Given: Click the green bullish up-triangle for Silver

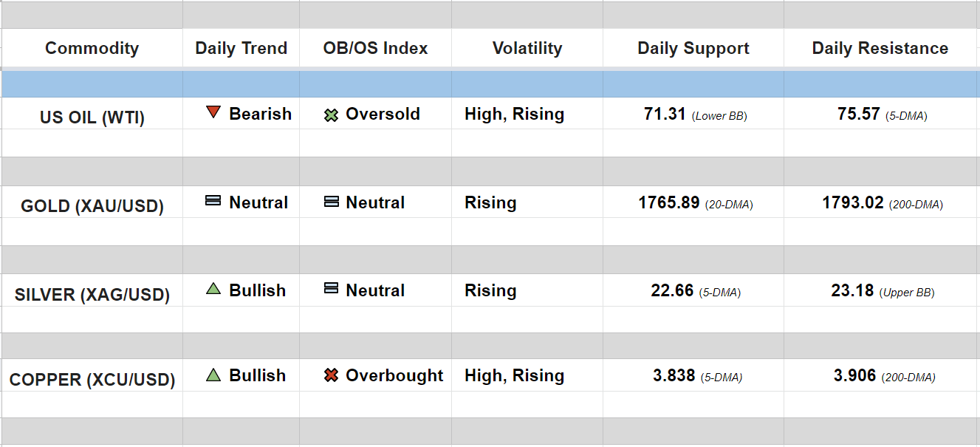Looking at the screenshot, I should pyautogui.click(x=213, y=289).
